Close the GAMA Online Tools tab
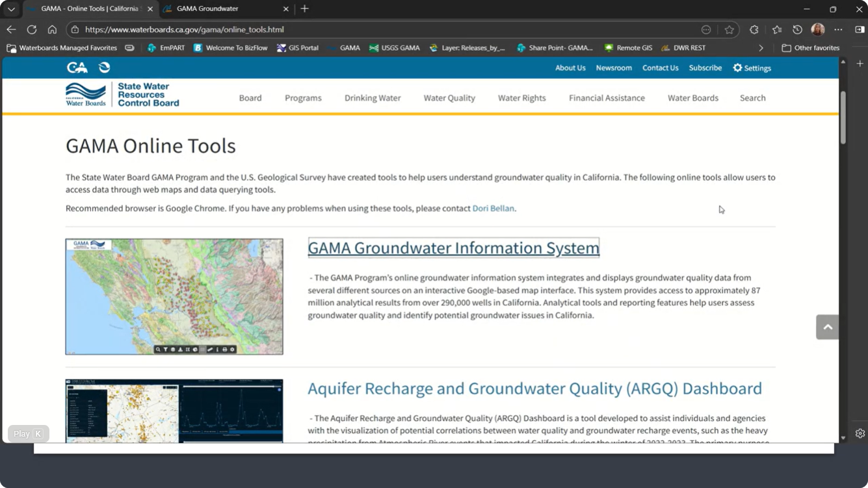Screen dimensions: 868x488 [150, 9]
